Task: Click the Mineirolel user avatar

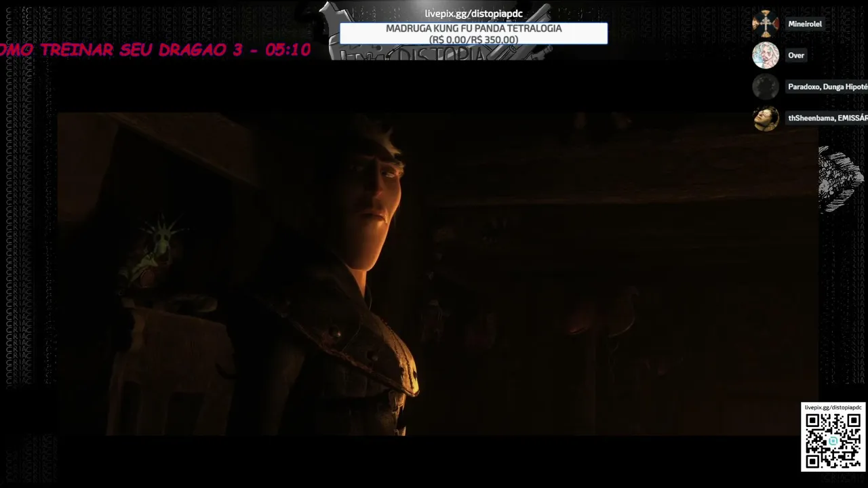Action: coord(766,24)
